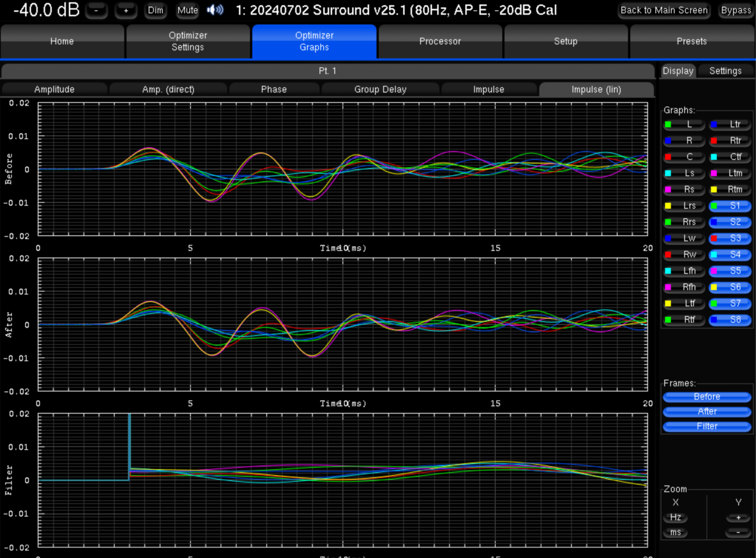Show the Center channel C graph
Screen dimensions: 756x558
click(685, 157)
